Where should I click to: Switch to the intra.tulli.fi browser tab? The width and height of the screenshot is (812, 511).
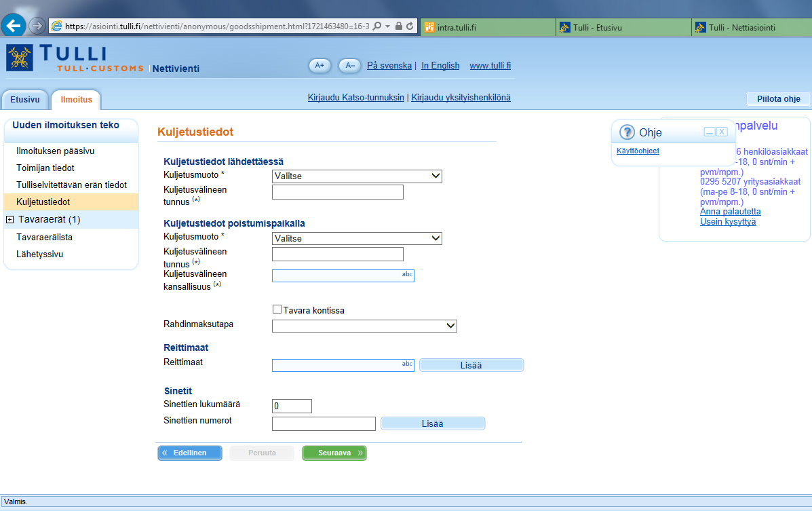pyautogui.click(x=487, y=27)
